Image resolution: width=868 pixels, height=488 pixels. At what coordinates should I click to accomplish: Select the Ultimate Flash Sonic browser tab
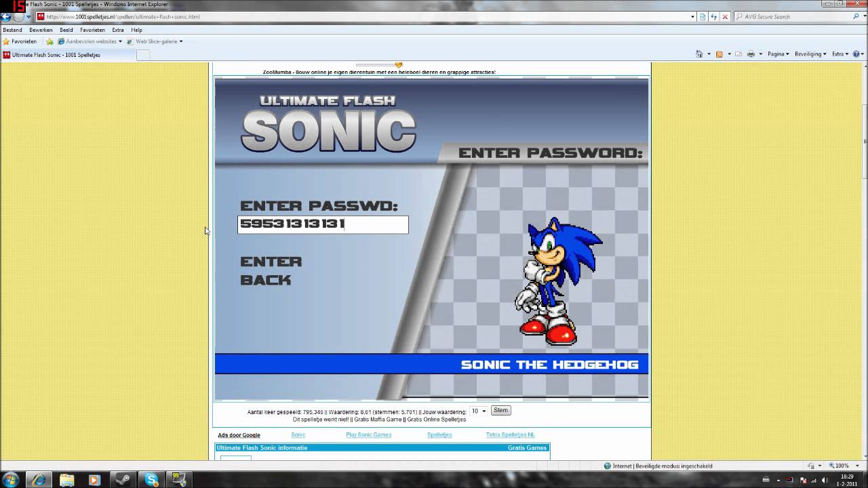tap(68, 55)
